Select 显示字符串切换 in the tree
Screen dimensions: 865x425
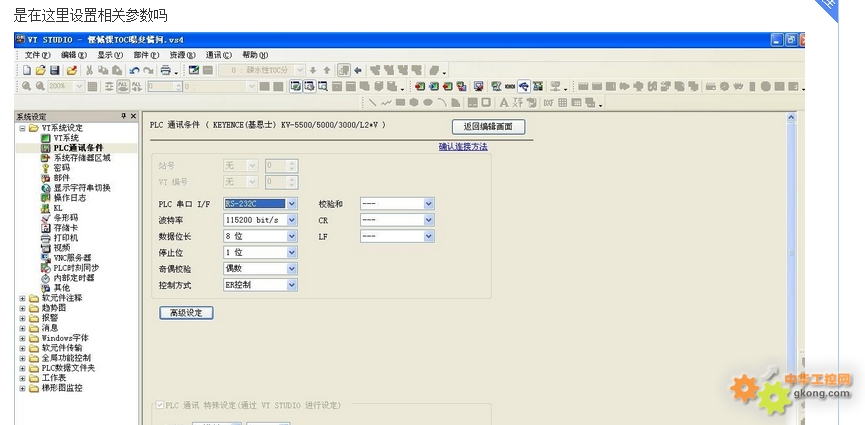point(82,188)
